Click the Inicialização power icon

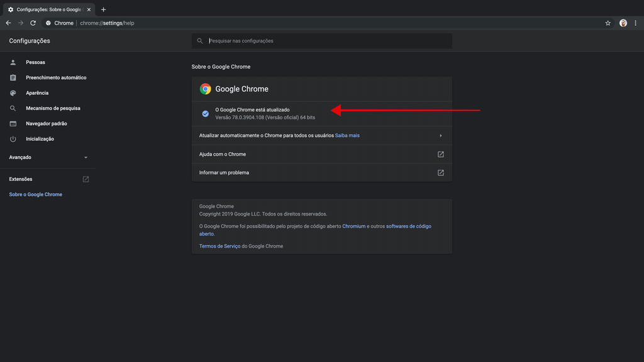click(13, 139)
